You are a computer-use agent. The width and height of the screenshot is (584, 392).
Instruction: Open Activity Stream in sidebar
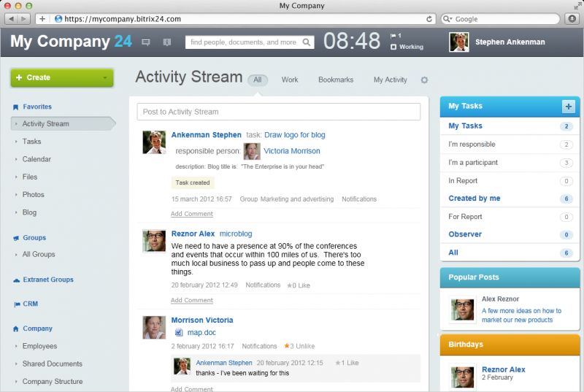click(63, 124)
